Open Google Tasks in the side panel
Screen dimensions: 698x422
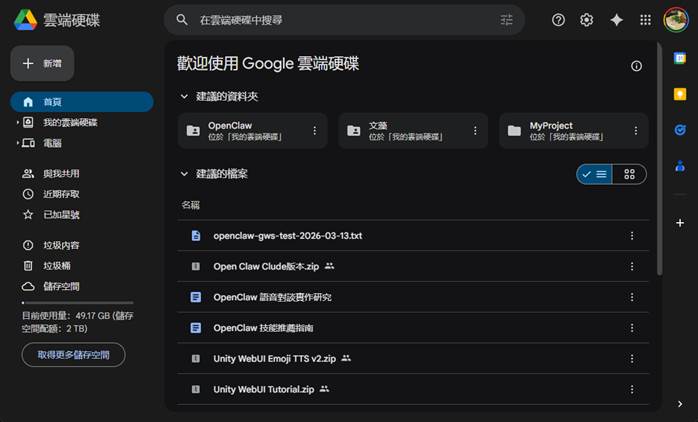tap(680, 129)
